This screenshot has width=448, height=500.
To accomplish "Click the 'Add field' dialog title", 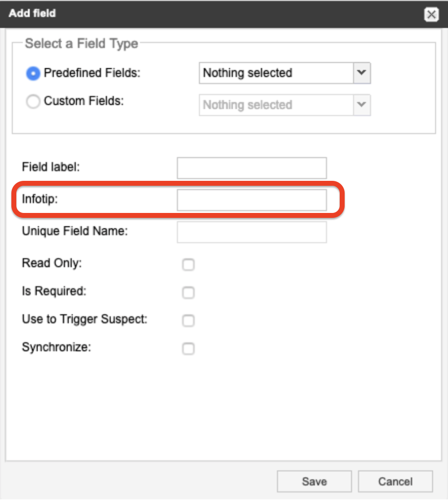I will [32, 13].
